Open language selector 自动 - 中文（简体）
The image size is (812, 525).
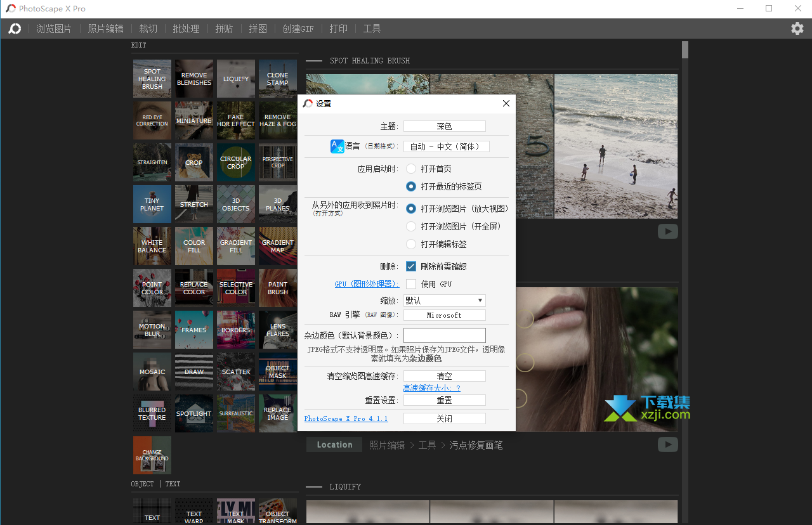point(447,146)
